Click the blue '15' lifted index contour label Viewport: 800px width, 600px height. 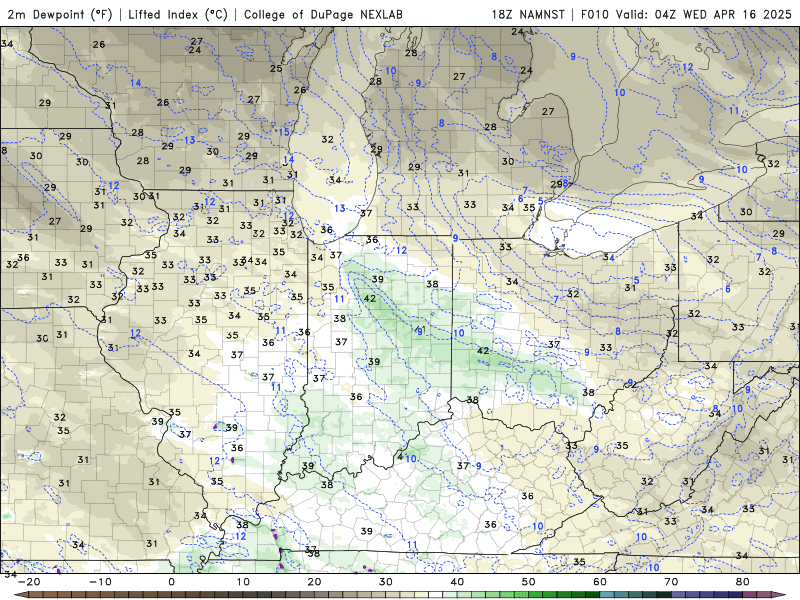click(284, 132)
